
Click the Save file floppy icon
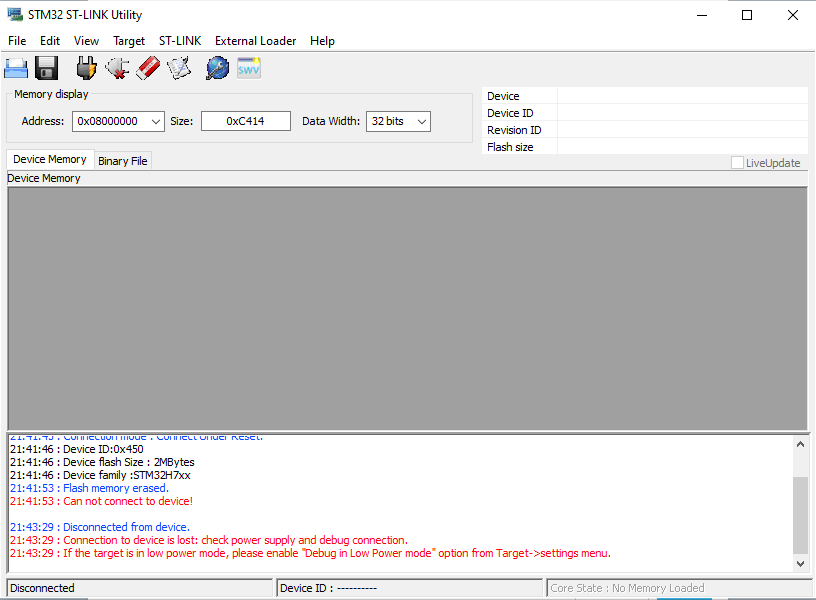46,68
